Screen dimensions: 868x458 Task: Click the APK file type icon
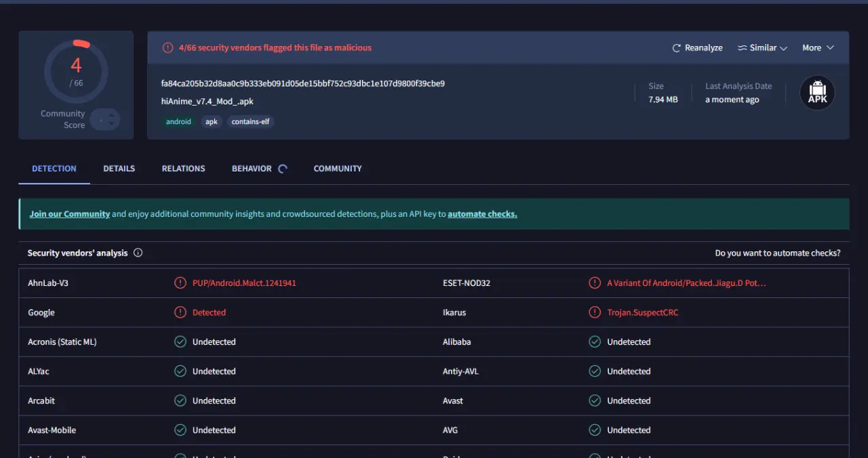(x=817, y=93)
